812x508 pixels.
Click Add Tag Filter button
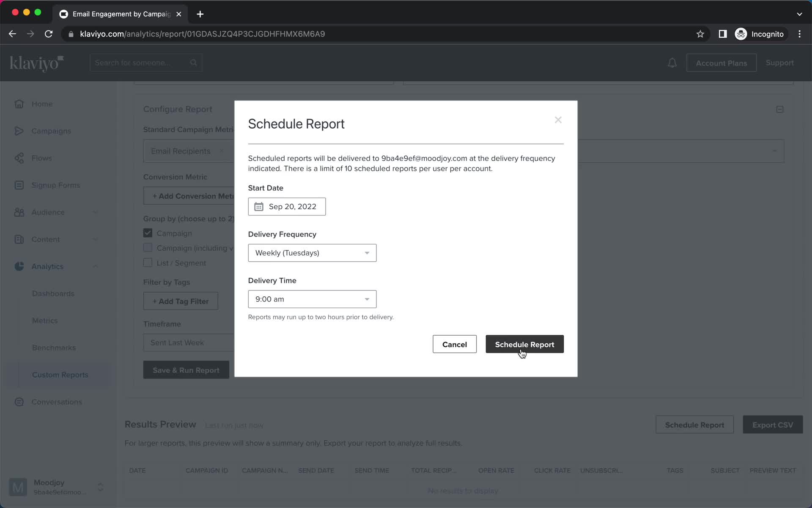(x=181, y=301)
